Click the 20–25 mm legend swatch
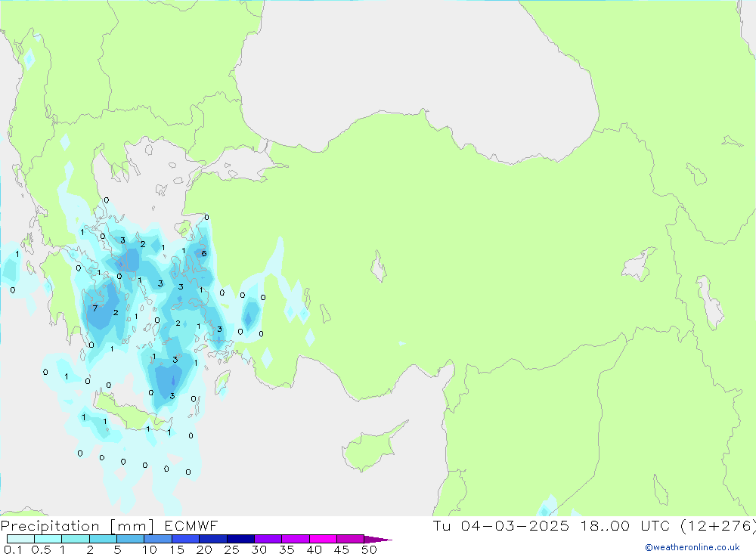 (213, 539)
